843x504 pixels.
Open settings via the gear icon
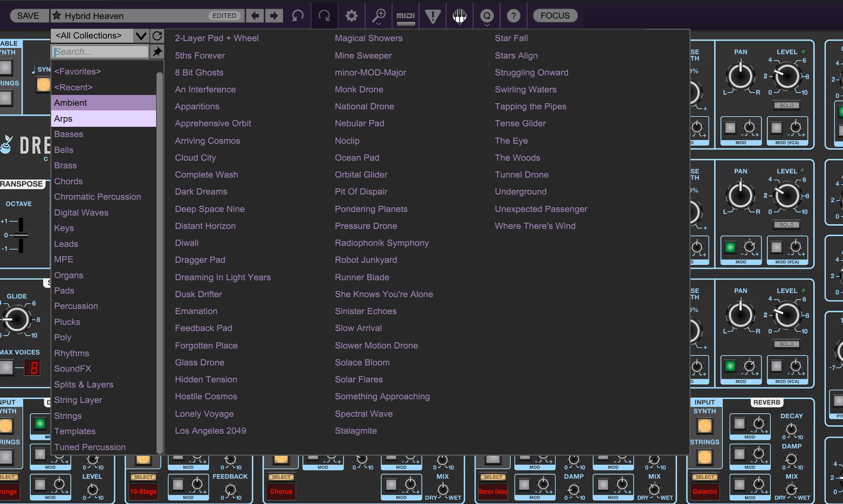pos(352,15)
